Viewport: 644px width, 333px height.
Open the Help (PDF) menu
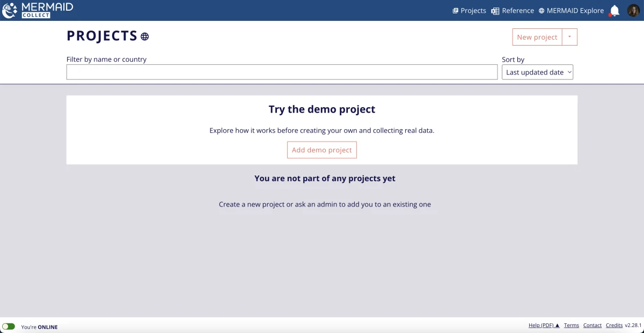pyautogui.click(x=544, y=325)
